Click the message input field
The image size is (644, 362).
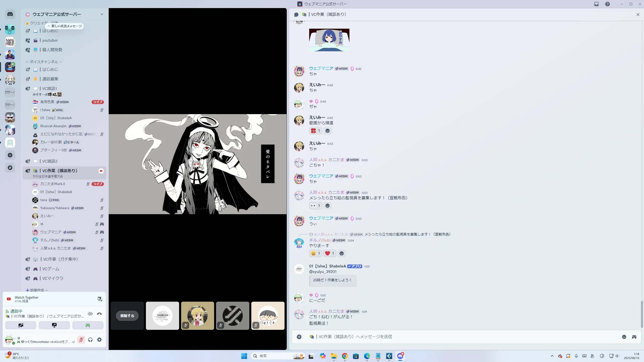453,337
